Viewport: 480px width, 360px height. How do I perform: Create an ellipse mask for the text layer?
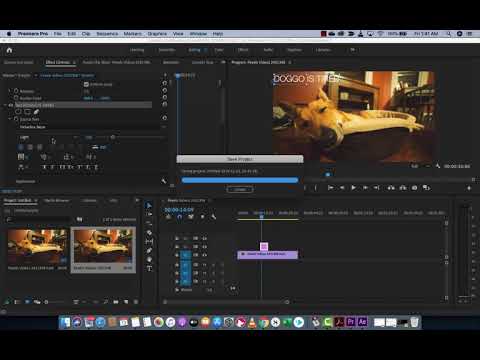[x=18, y=112]
